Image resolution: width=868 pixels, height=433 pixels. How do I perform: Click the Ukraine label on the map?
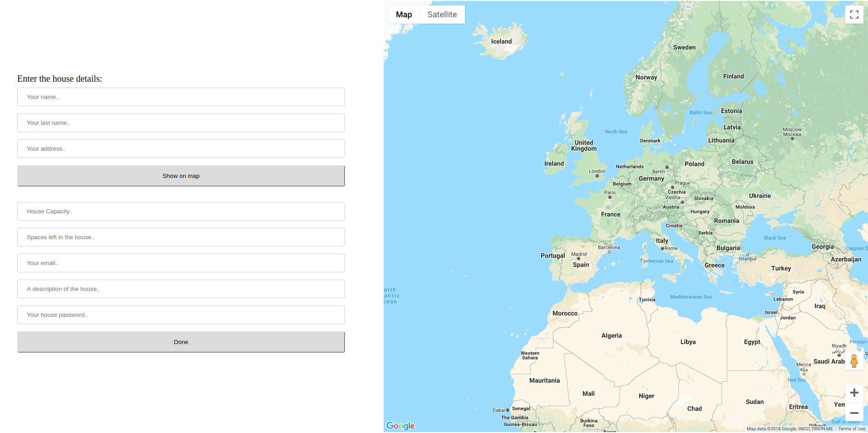(759, 196)
